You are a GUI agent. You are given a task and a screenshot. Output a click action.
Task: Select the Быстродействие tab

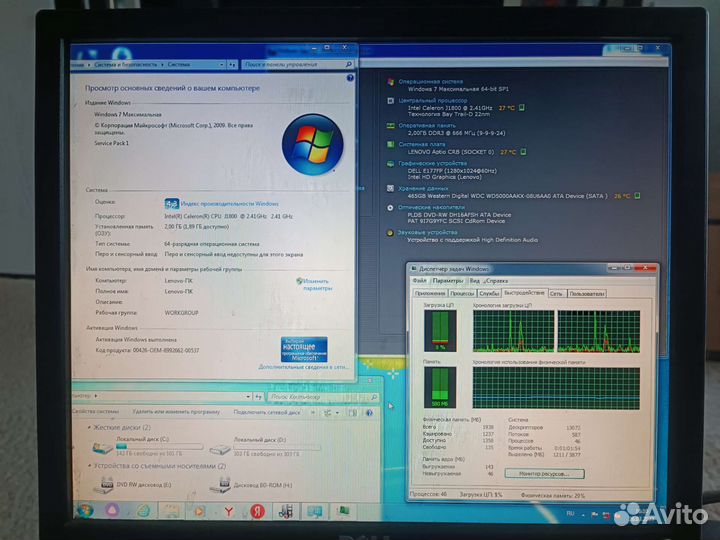click(x=524, y=292)
